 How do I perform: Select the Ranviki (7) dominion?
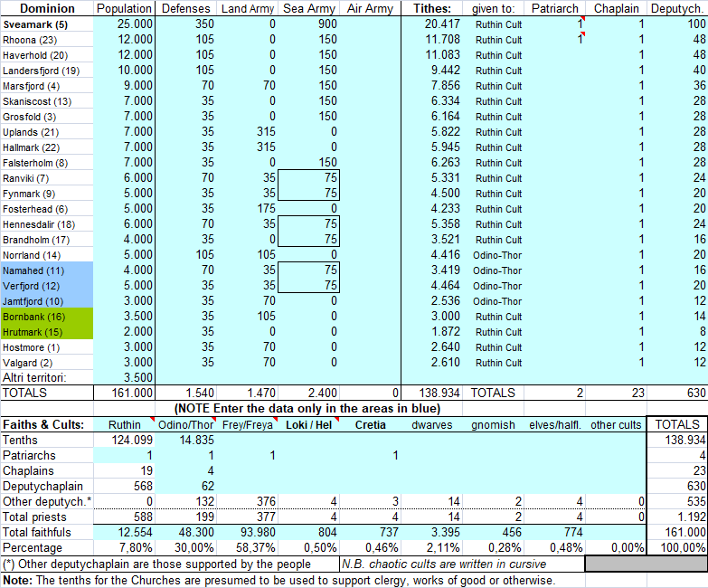point(47,178)
